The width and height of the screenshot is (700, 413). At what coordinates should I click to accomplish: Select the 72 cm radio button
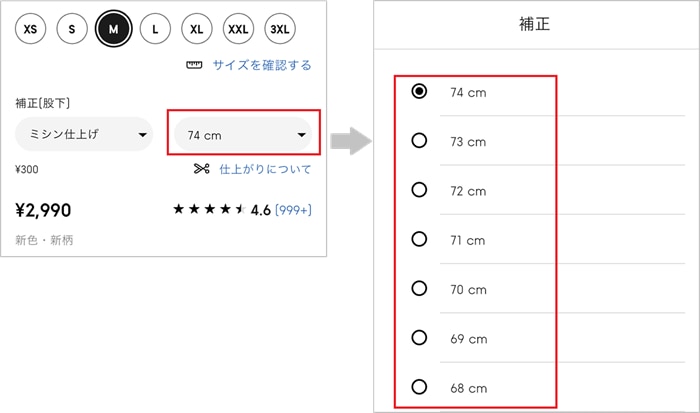click(419, 190)
